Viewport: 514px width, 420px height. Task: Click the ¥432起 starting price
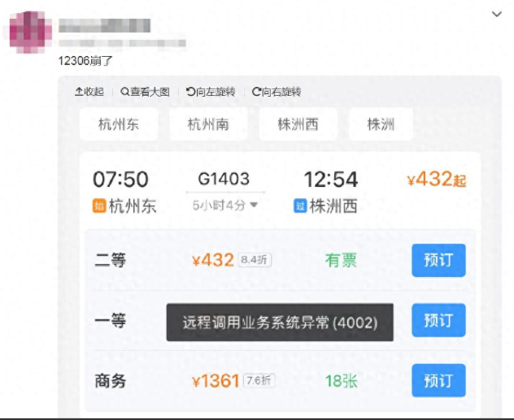click(436, 180)
